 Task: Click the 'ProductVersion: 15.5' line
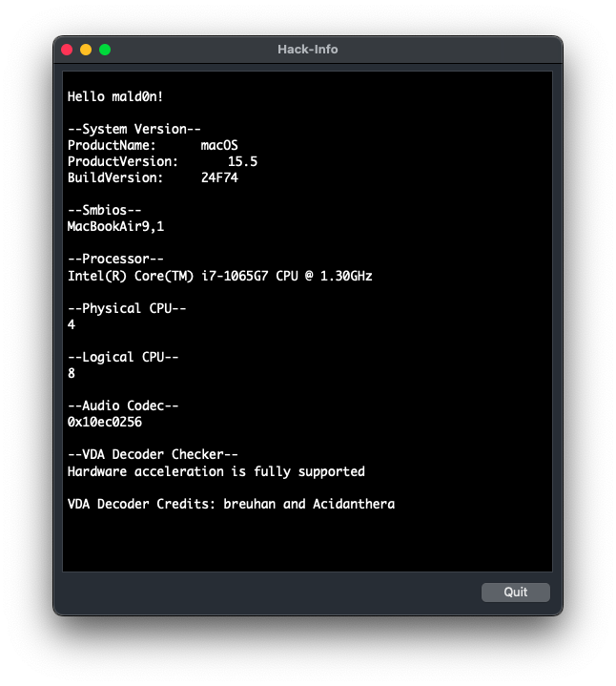tap(162, 161)
